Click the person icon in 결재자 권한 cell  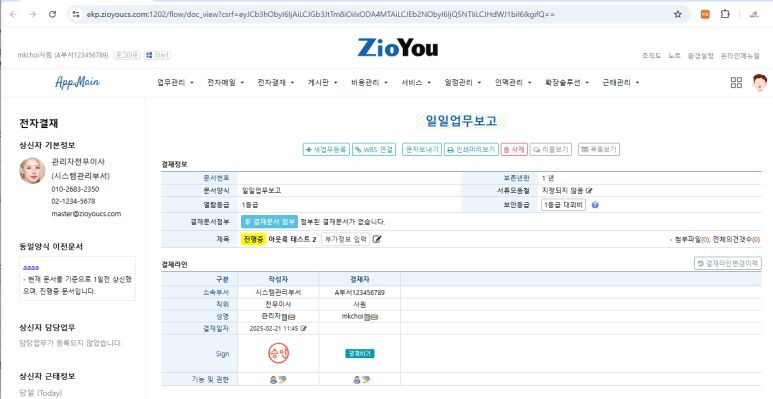click(356, 380)
